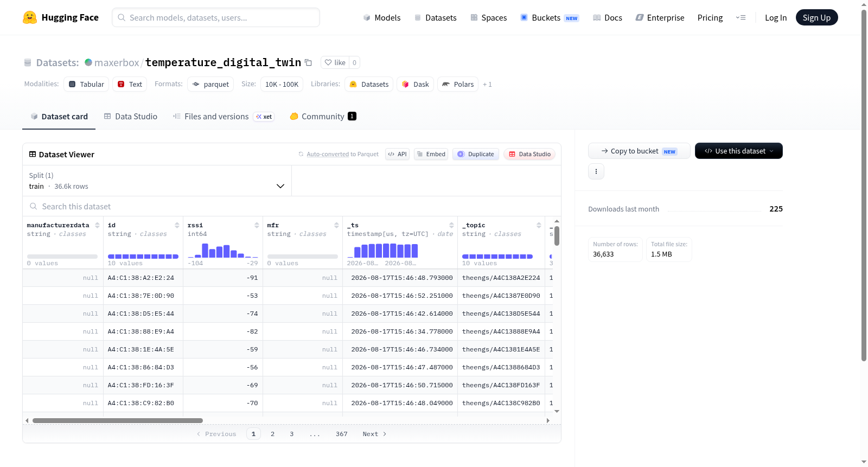Open Datasets in the top navigation
The width and height of the screenshot is (868, 467).
pyautogui.click(x=436, y=18)
